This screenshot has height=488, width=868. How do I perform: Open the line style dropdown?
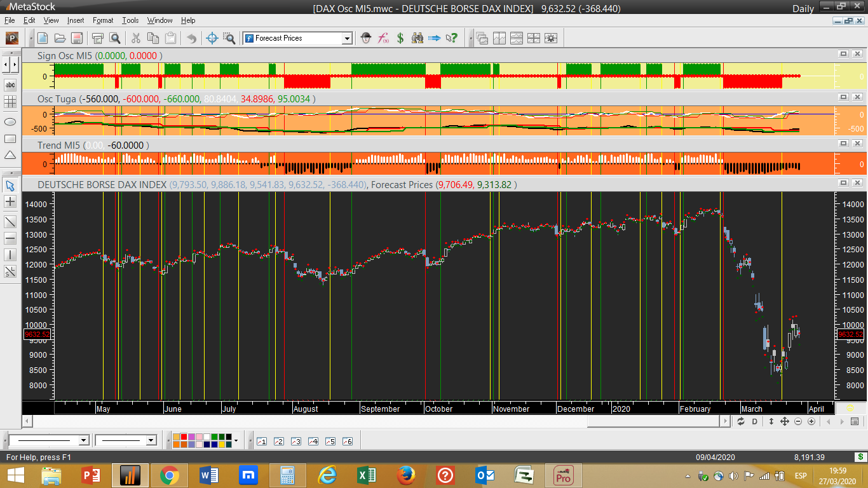click(x=83, y=440)
